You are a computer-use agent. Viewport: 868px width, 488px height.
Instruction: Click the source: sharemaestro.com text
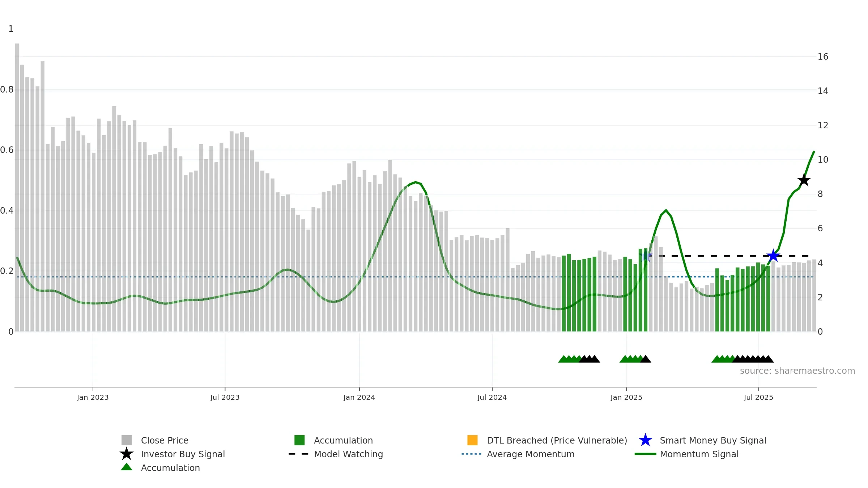pos(797,371)
